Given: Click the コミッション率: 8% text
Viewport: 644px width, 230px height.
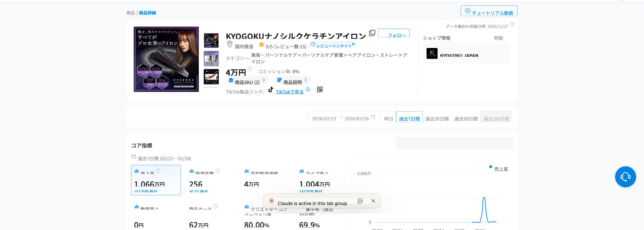Looking at the screenshot, I should point(279,71).
